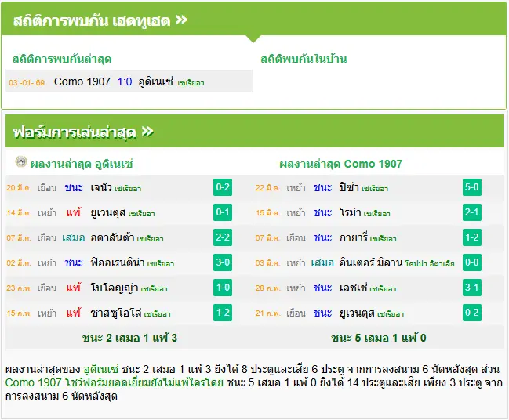Viewport: 509px width, 420px height.
Task: Open the ผลงานล่าสุด Como 1907 heading link
Action: click(x=340, y=164)
